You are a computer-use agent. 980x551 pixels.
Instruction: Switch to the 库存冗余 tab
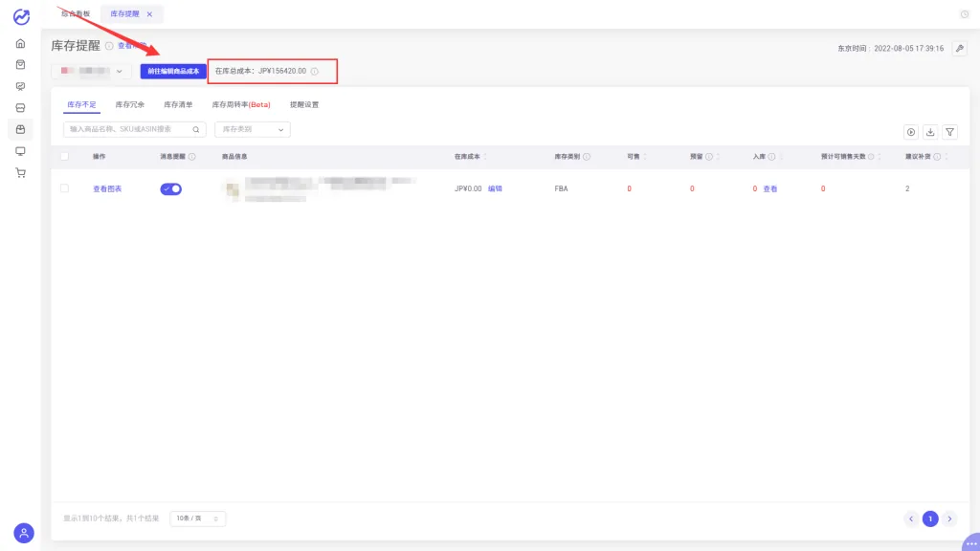130,105
